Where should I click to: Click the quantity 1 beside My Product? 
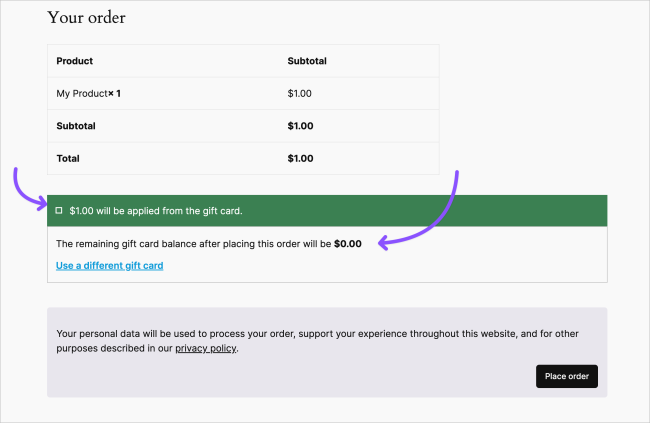pyautogui.click(x=118, y=94)
